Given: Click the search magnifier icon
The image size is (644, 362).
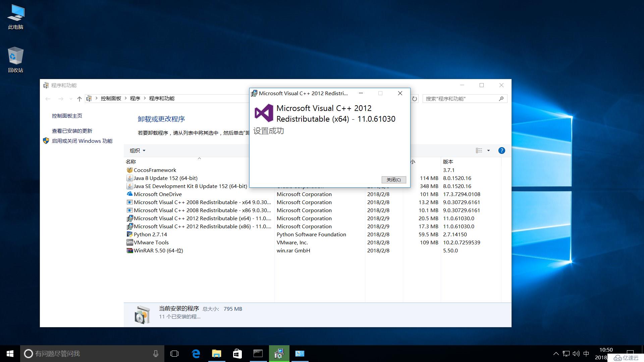Looking at the screenshot, I should [x=501, y=99].
